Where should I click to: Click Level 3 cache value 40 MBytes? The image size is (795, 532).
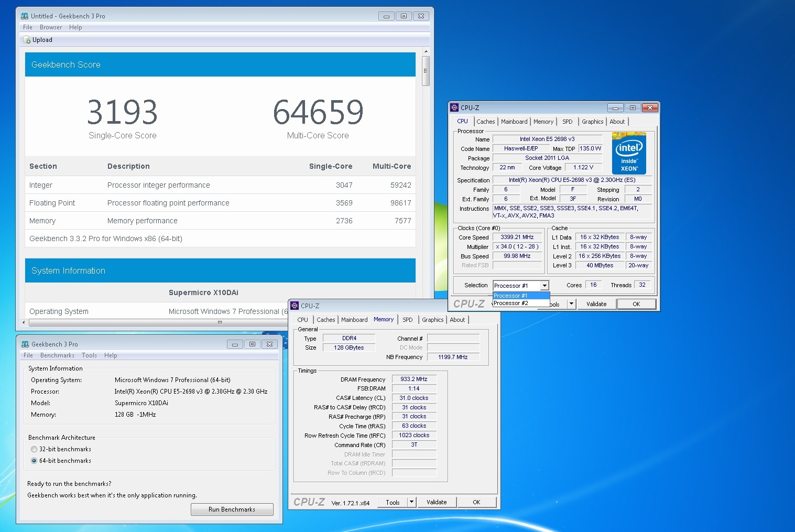click(600, 265)
